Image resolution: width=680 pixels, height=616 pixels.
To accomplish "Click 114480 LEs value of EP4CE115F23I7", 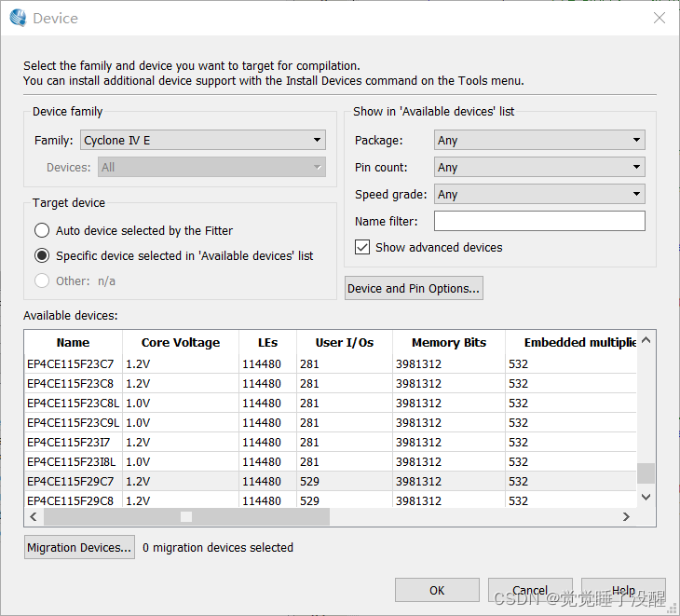I will (x=262, y=442).
